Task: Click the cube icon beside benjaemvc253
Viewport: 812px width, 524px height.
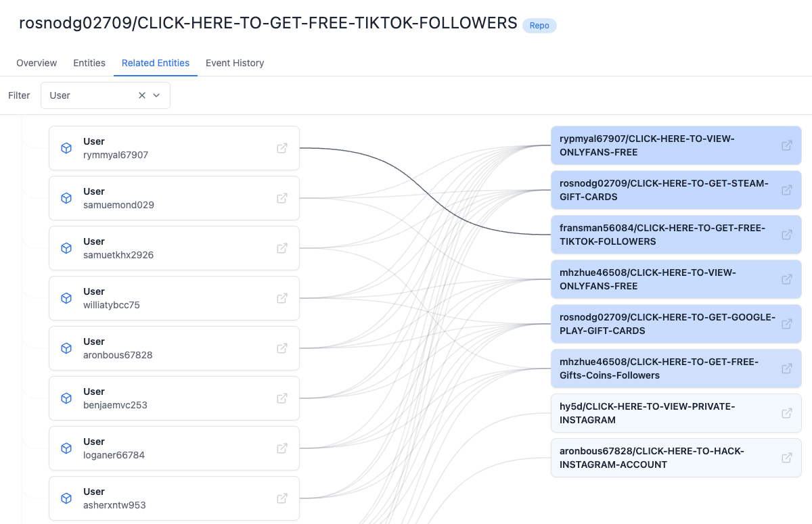Action: (x=66, y=398)
